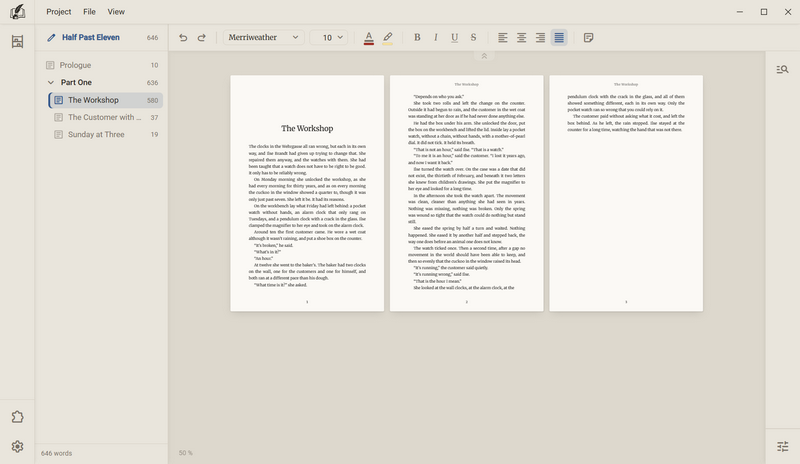800x464 pixels.
Task: Open the highlight color tool
Action: click(388, 38)
